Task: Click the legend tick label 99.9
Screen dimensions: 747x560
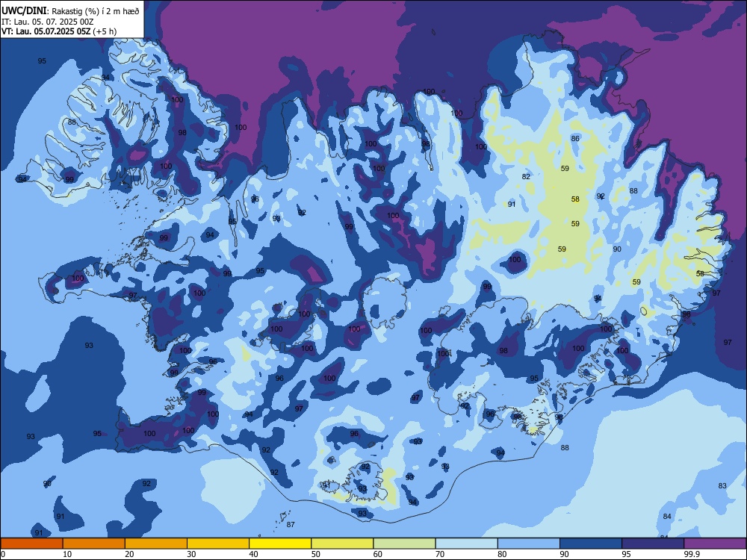Action: click(x=692, y=554)
